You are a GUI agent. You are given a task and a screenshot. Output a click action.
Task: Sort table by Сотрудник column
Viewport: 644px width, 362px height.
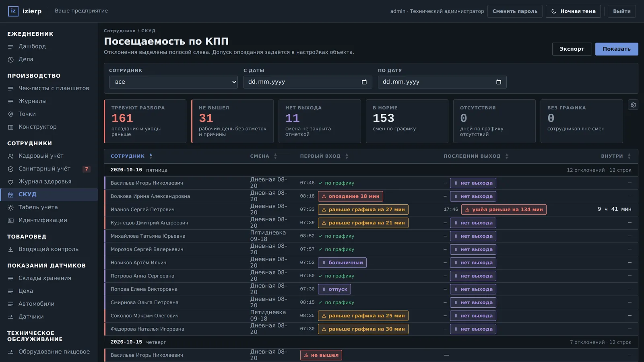click(x=132, y=156)
